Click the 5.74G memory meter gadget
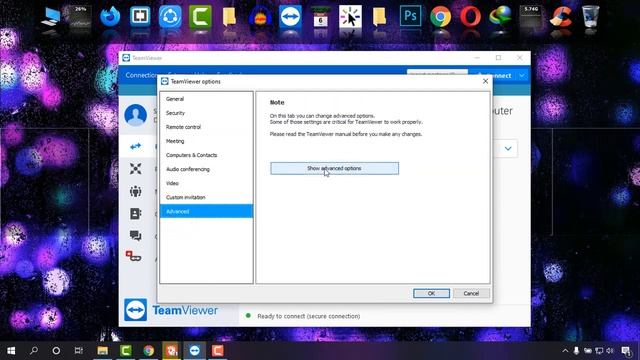Image resolution: width=640 pixels, height=360 pixels. [531, 17]
